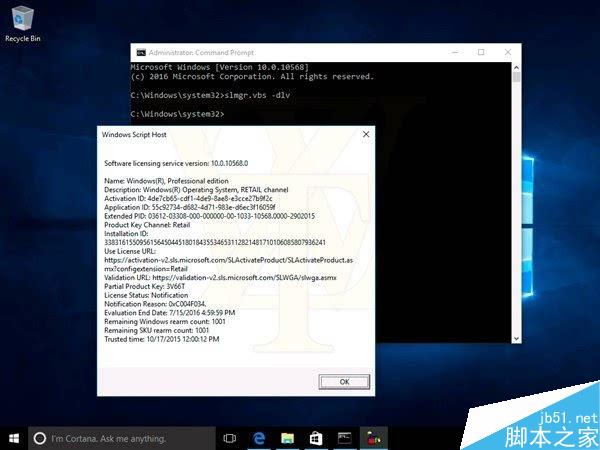Screen dimensions: 600x450
Task: Open the Recycle Bin desktop icon
Action: [x=23, y=24]
